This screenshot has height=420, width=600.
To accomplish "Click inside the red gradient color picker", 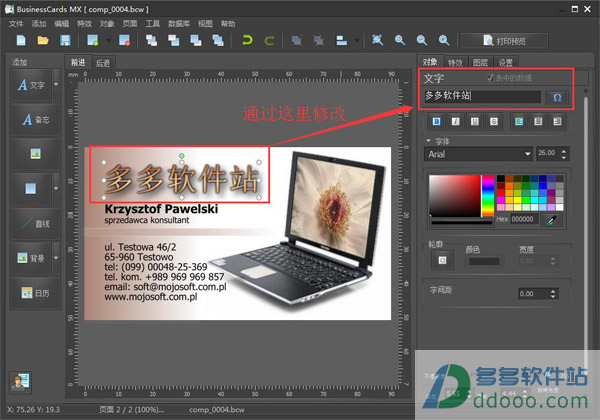I will (x=455, y=196).
